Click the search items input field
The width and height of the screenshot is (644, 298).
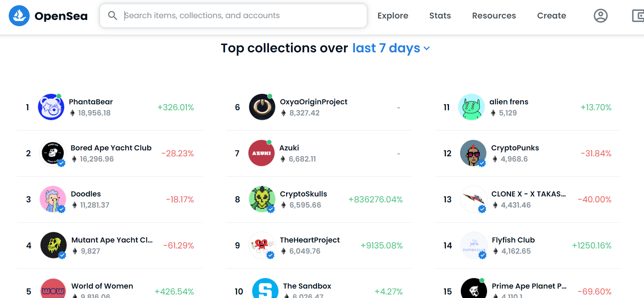pos(233,16)
